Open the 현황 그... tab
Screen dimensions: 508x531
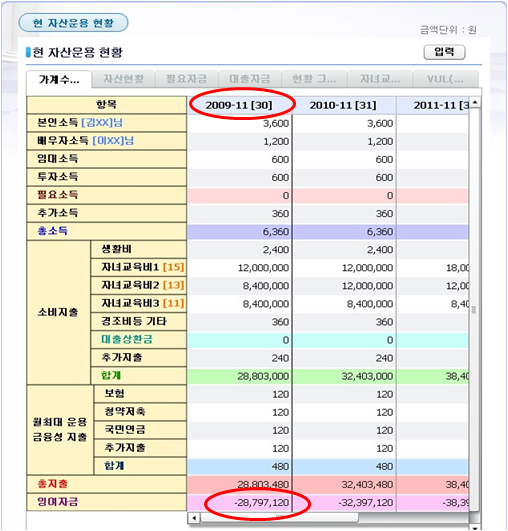(314, 79)
